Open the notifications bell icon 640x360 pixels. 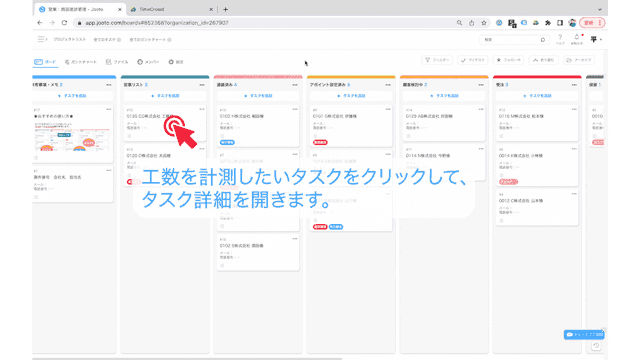point(576,39)
